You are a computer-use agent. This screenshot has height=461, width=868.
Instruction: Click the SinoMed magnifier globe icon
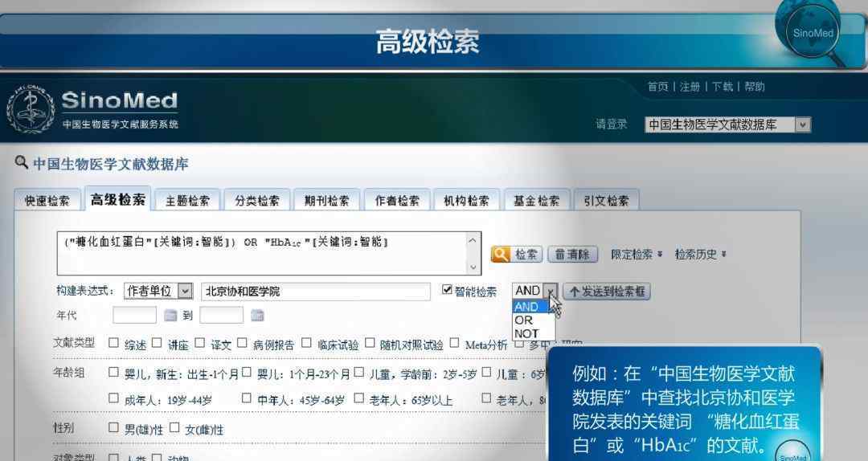point(813,32)
